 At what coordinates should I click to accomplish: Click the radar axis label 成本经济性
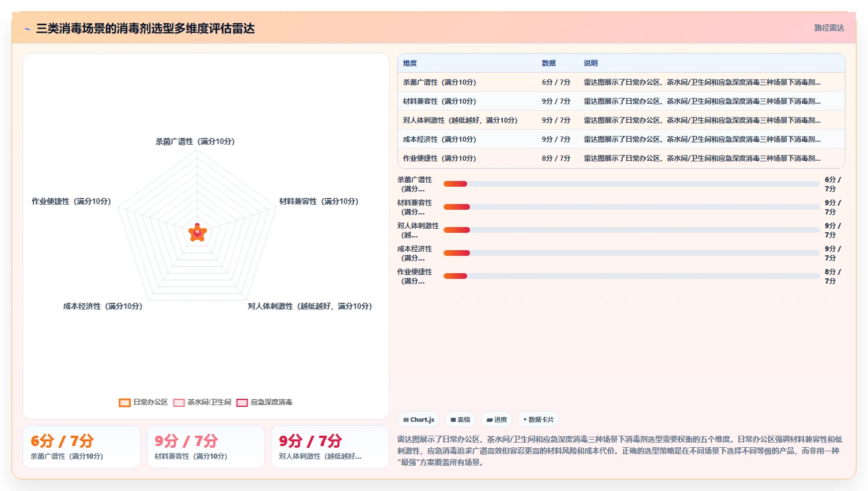103,306
